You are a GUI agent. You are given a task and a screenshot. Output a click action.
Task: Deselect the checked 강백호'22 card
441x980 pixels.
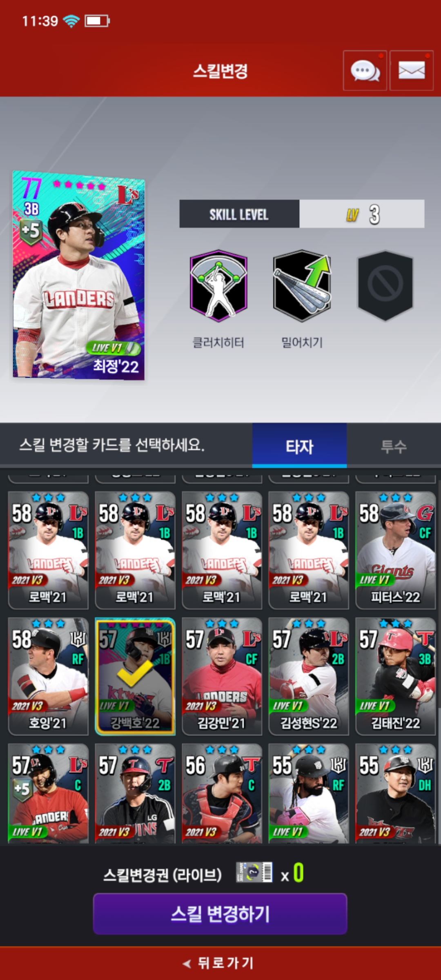pos(135,676)
